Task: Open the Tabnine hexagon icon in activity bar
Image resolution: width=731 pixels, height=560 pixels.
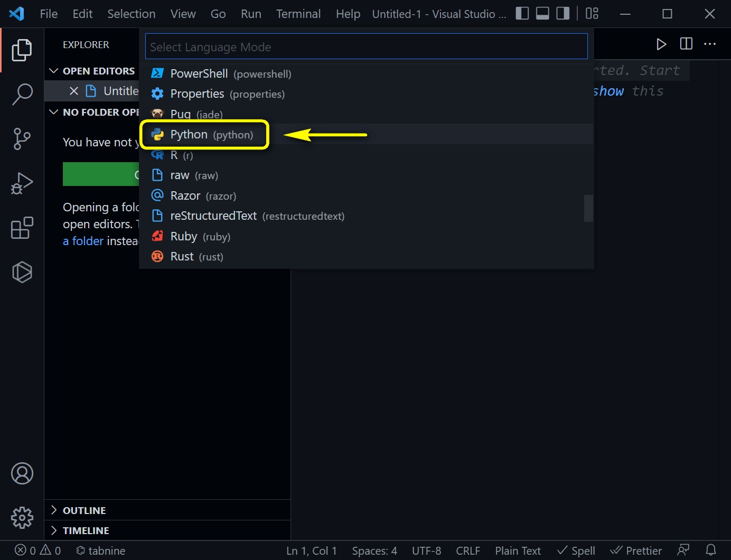Action: coord(22,272)
